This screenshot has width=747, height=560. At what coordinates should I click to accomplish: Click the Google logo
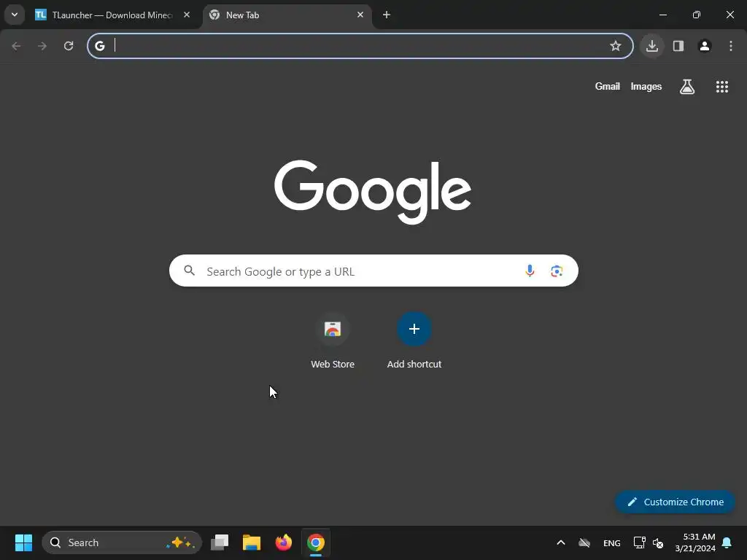tap(373, 192)
